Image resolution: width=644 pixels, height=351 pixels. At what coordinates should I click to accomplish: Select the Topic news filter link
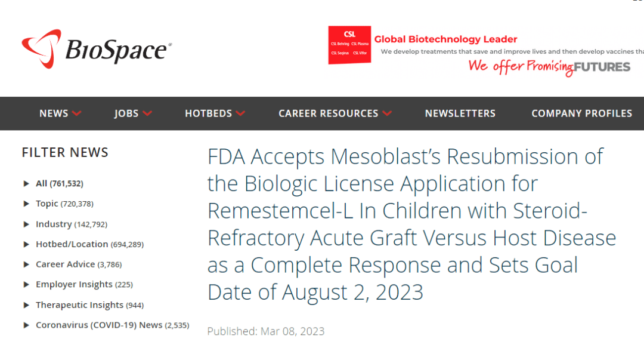[x=47, y=204]
